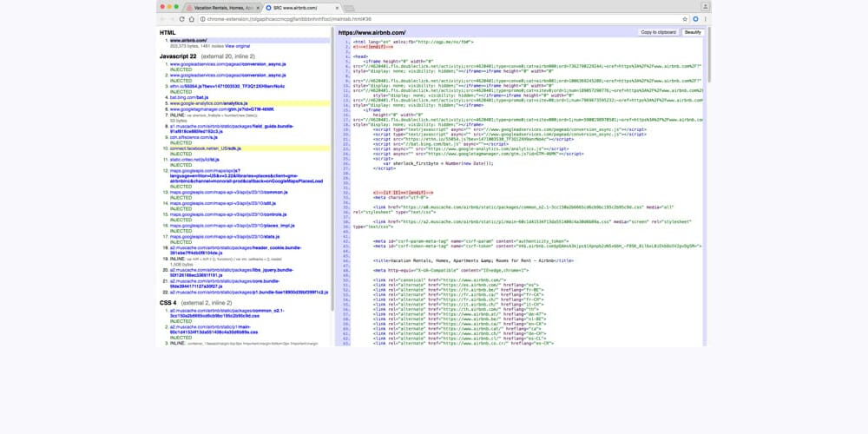
Task: Close the SRC www.airbnb.com tab
Action: pos(336,8)
